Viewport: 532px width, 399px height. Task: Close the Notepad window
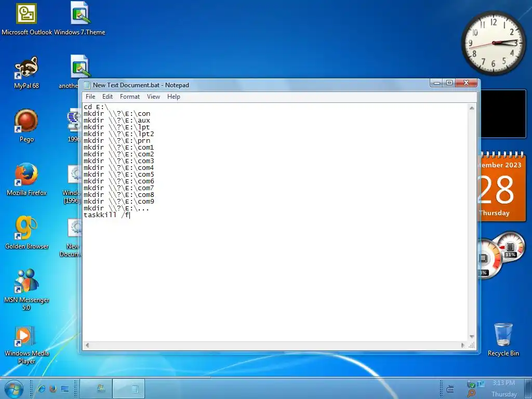pyautogui.click(x=466, y=83)
